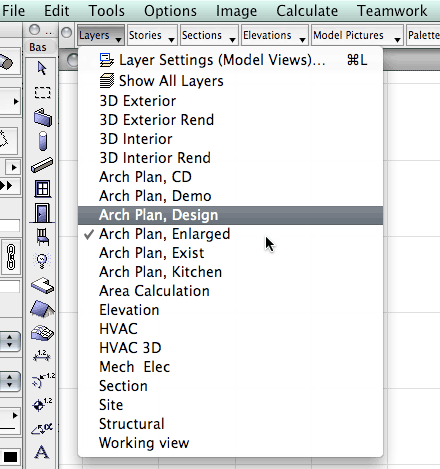The image size is (440, 469).
Task: Select Arch Plan, Exist combination
Action: point(230,253)
